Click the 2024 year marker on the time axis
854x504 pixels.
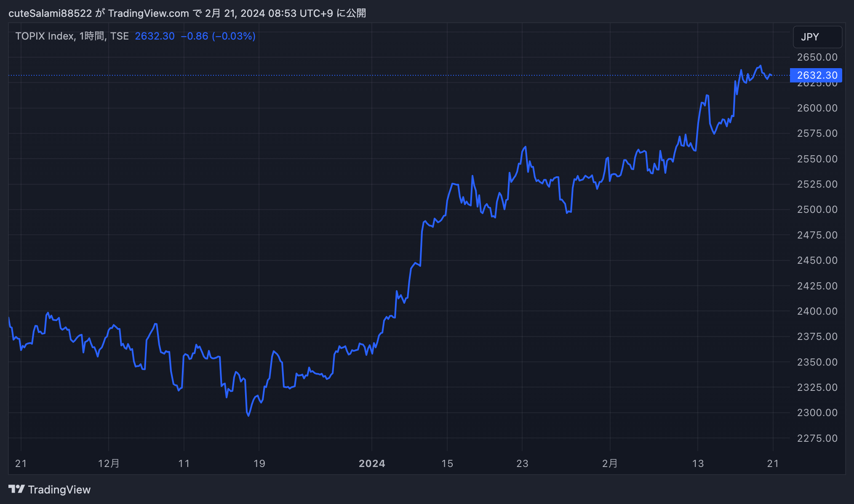(x=371, y=464)
